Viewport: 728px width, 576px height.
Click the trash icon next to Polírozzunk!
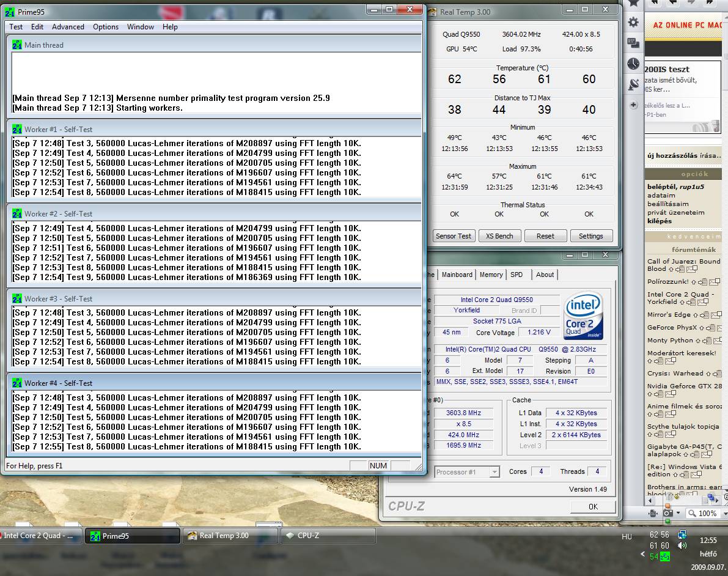coord(703,282)
